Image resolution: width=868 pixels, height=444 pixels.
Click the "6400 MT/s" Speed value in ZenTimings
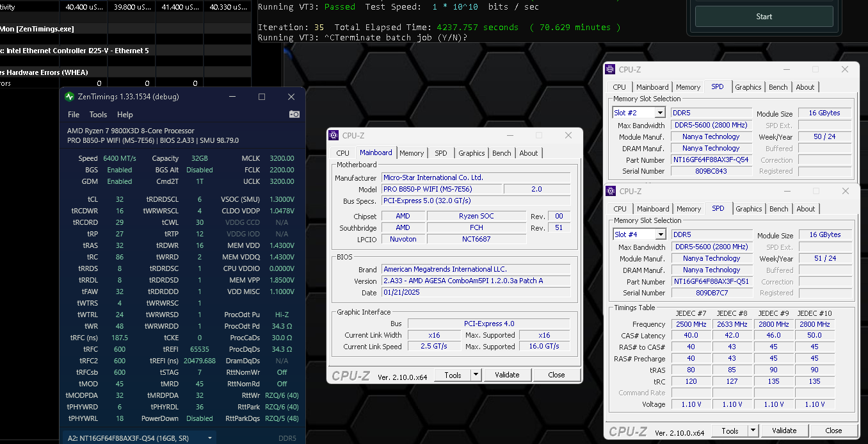[119, 158]
